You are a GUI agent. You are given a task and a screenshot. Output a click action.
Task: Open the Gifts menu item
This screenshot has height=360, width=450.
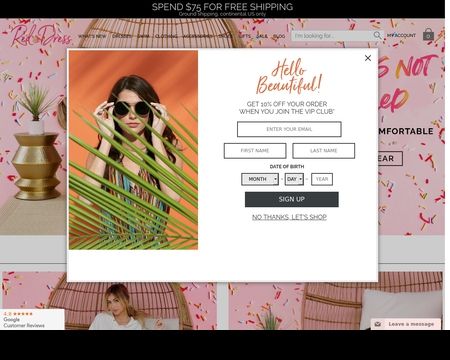[244, 36]
